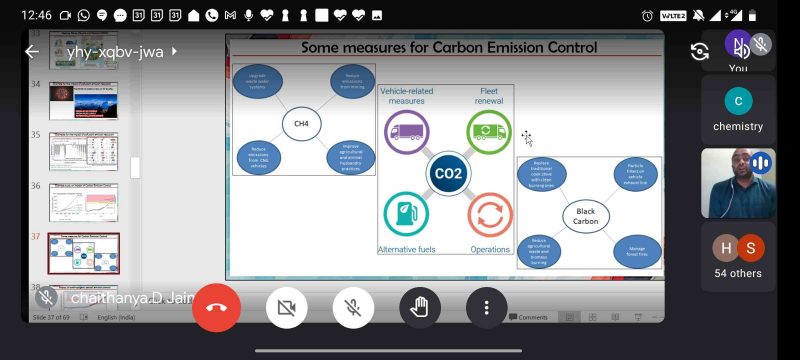
Task: Toggle the camera off button
Action: 286,307
